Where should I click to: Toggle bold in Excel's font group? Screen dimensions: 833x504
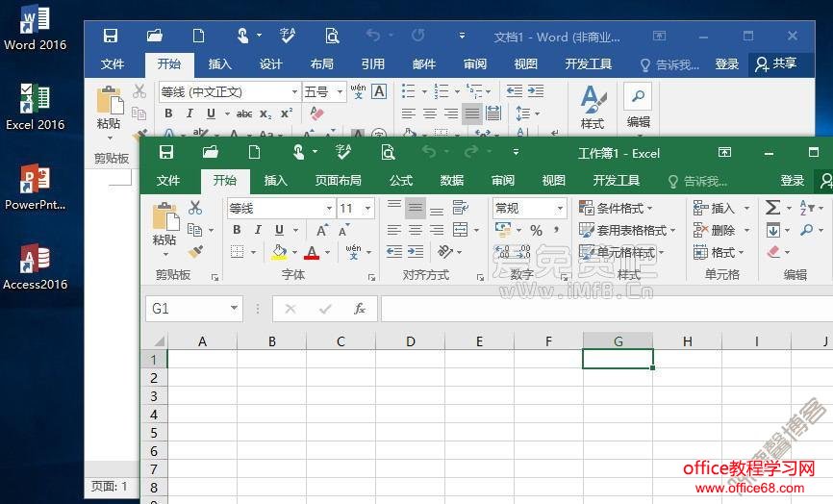tap(237, 230)
